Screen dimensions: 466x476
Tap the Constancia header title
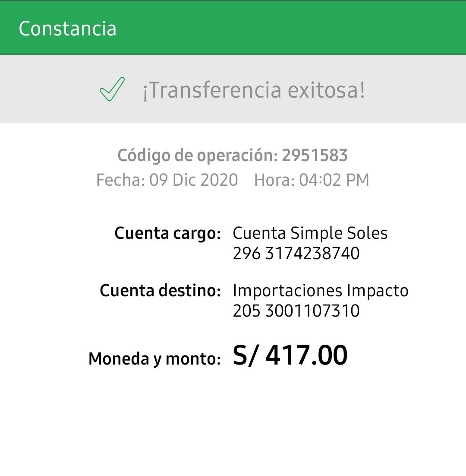67,29
